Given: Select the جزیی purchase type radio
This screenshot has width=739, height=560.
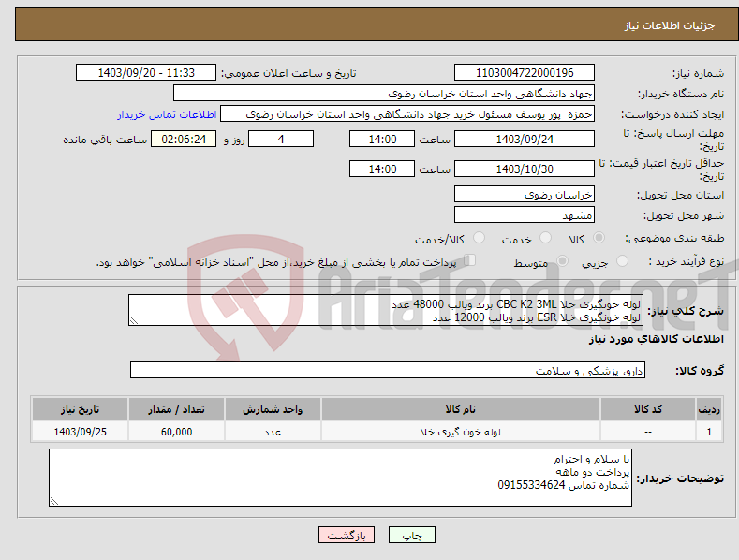Looking at the screenshot, I should [622, 260].
